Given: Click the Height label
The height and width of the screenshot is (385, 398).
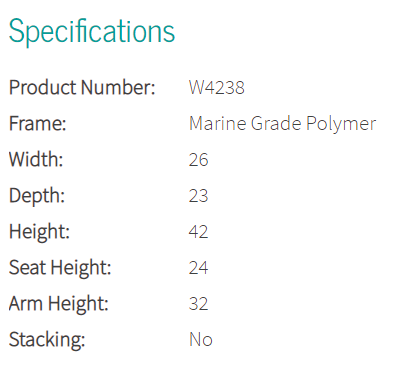Looking at the screenshot, I should 39,232.
